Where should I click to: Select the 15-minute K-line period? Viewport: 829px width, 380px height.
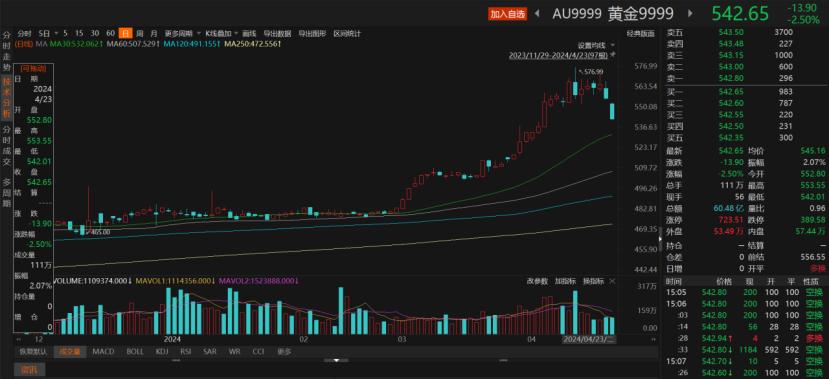(79, 33)
